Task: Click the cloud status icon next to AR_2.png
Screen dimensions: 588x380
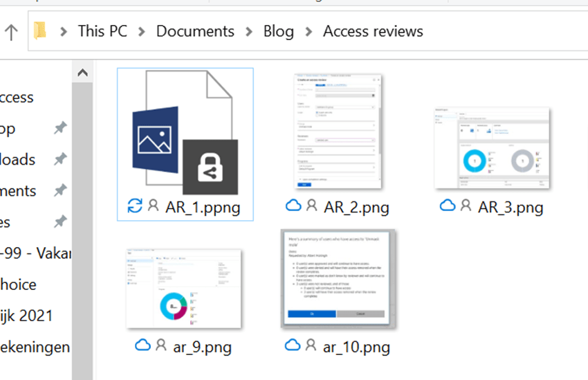Action: 293,206
